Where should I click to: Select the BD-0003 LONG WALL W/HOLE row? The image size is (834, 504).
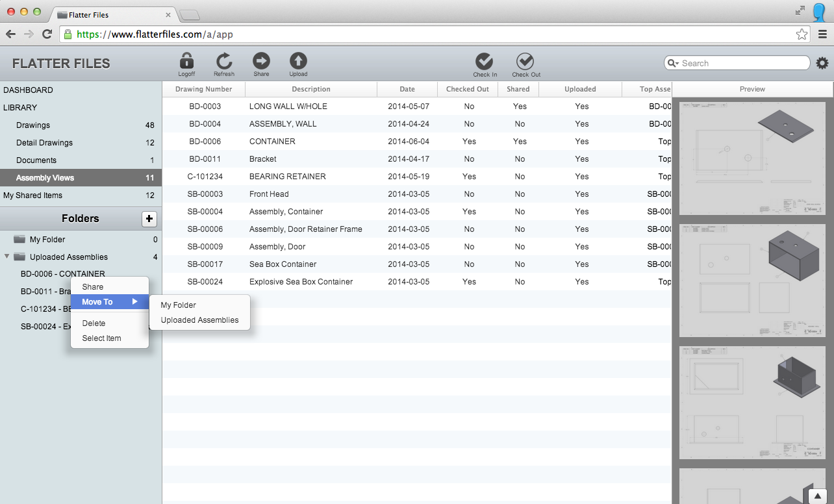[417, 107]
